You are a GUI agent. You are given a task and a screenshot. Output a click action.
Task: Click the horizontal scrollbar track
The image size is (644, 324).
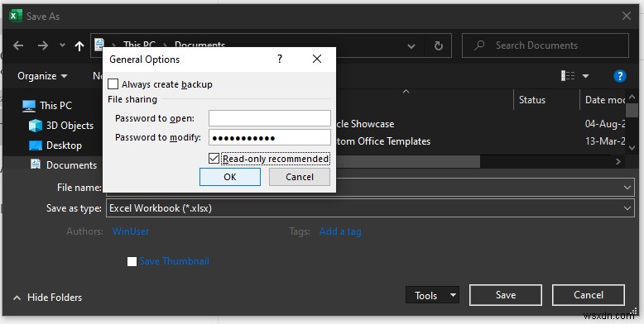tap(545, 162)
